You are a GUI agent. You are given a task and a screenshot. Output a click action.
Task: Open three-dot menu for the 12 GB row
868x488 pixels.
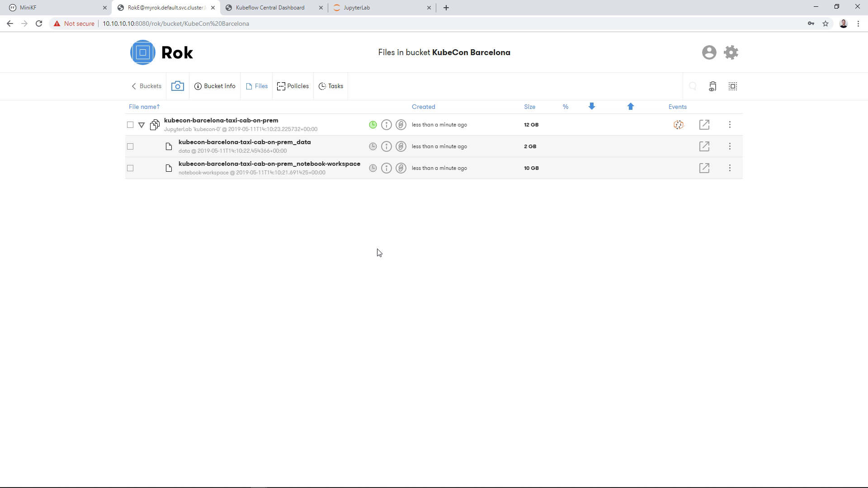tap(730, 125)
